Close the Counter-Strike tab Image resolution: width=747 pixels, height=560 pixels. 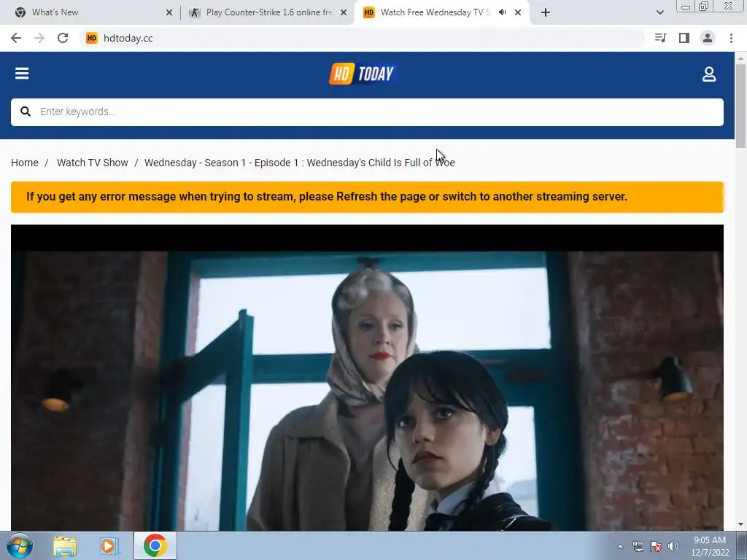(x=344, y=13)
